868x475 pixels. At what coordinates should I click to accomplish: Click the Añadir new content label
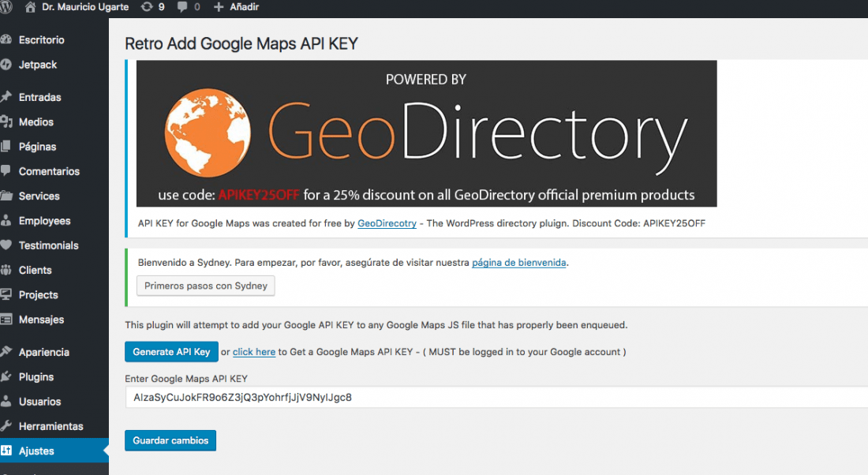[244, 6]
